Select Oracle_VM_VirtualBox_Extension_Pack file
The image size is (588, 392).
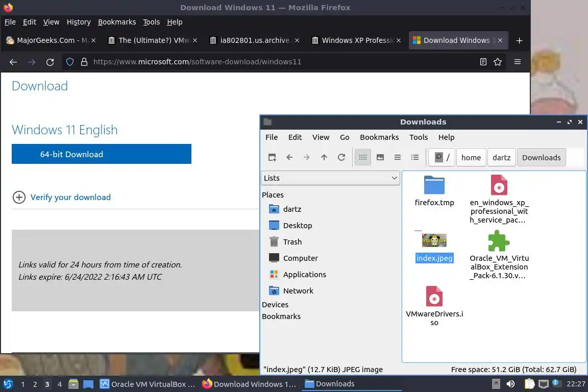pyautogui.click(x=499, y=255)
